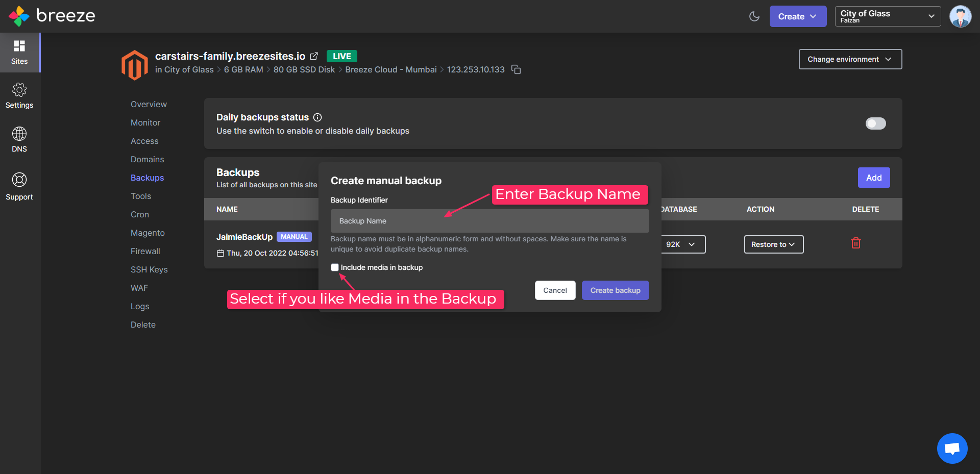Open the Firewall menu item
Viewport: 980px width, 474px height.
pos(145,251)
